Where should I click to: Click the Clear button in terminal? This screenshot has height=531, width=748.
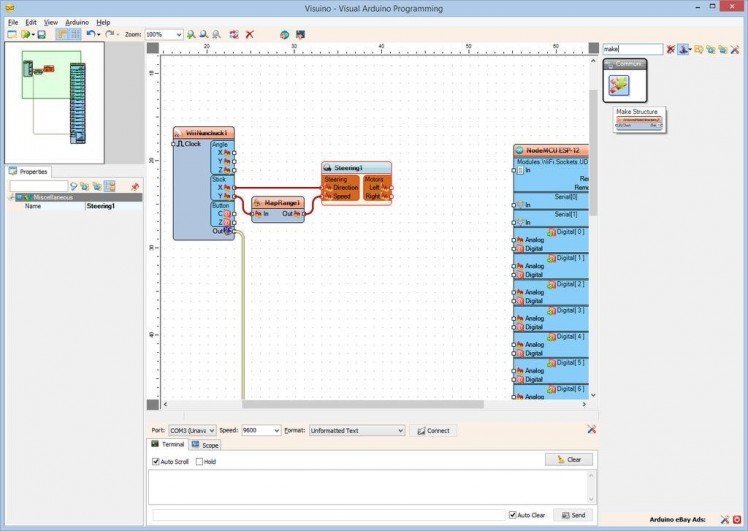pos(569,460)
